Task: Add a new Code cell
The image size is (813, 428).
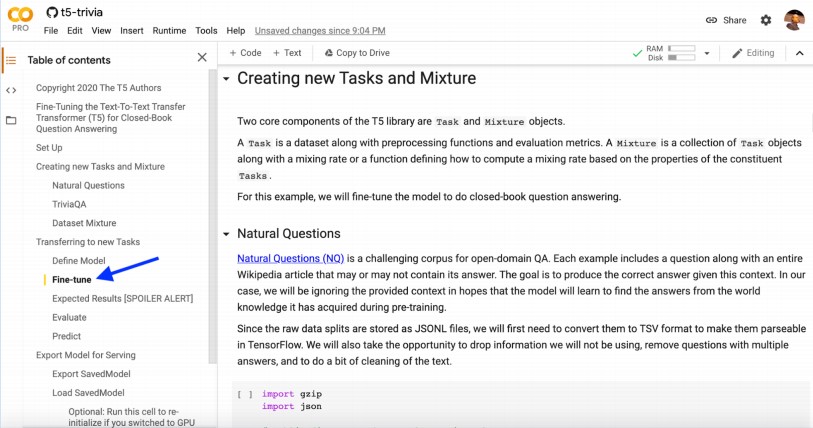Action: (x=245, y=53)
